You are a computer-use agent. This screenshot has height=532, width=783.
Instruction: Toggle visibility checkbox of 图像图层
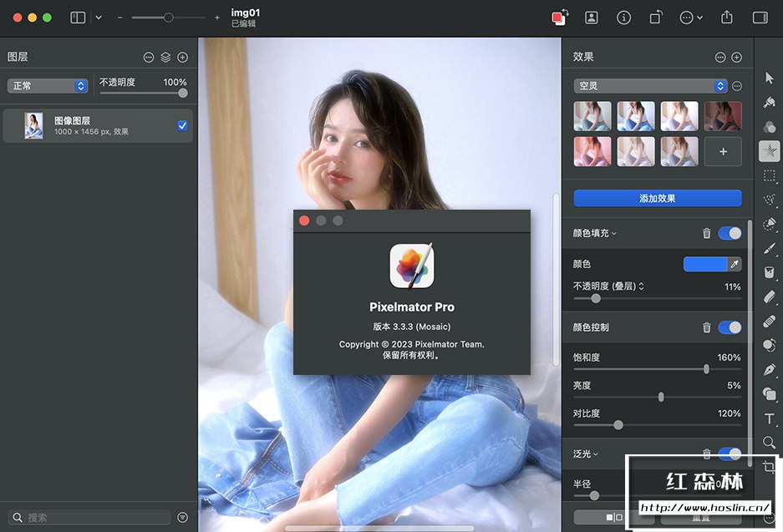[182, 126]
